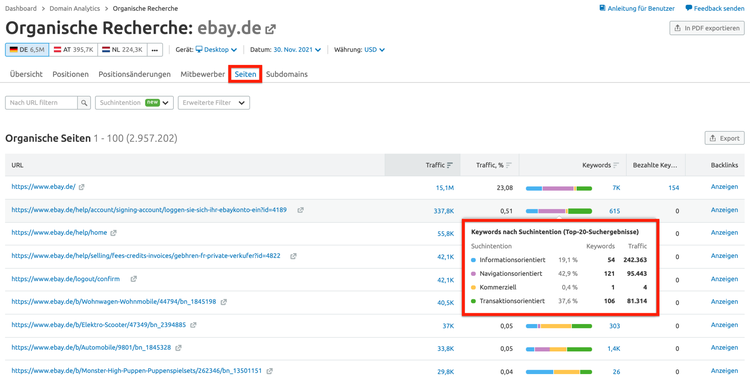Open Währung USD dropdown
Screen dimensions: 750x383
(x=375, y=50)
